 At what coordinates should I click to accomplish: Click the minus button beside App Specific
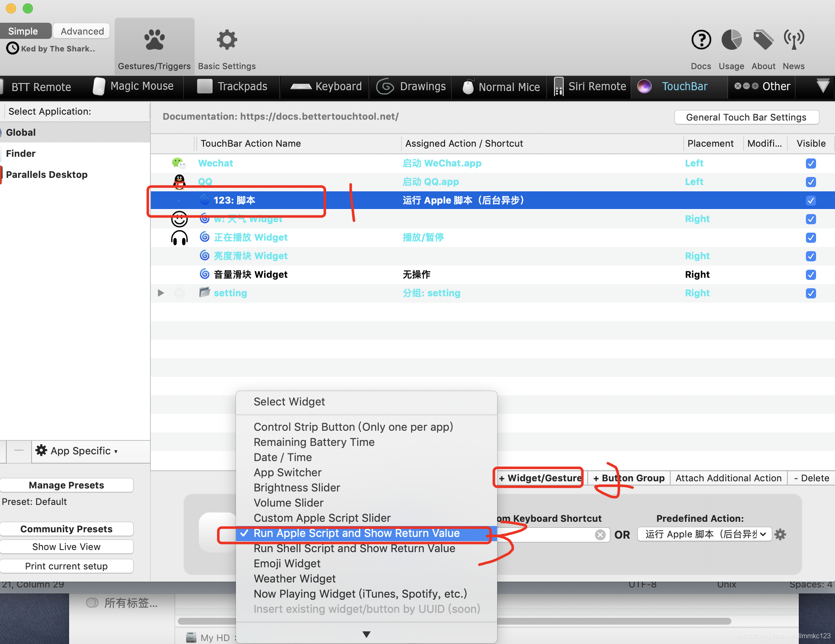(x=19, y=451)
